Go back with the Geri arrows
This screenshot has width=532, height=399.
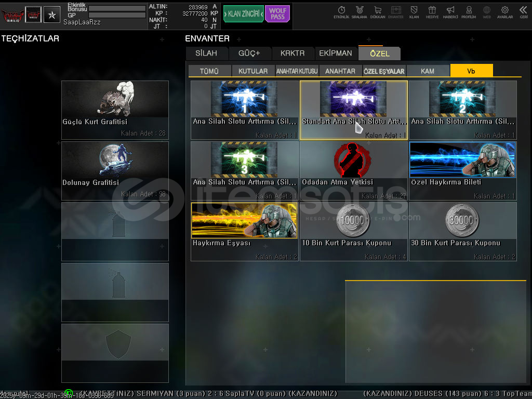[x=524, y=12]
